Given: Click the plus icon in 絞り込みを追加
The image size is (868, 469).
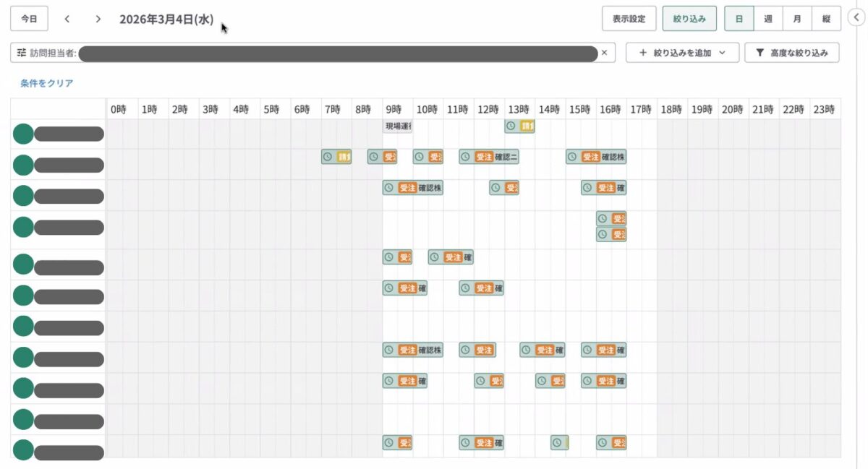Looking at the screenshot, I should [643, 53].
